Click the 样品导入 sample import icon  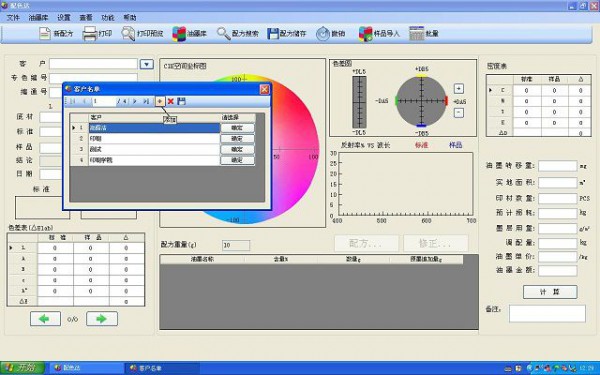(x=365, y=34)
